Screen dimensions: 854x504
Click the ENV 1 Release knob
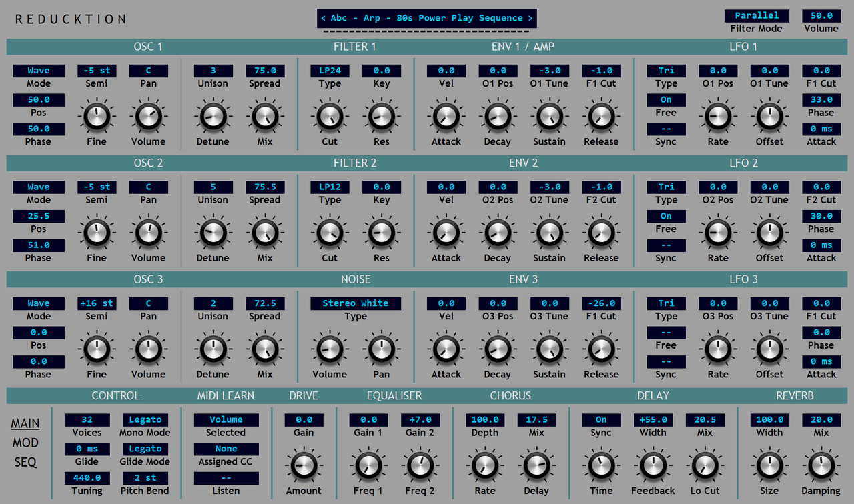(x=601, y=117)
